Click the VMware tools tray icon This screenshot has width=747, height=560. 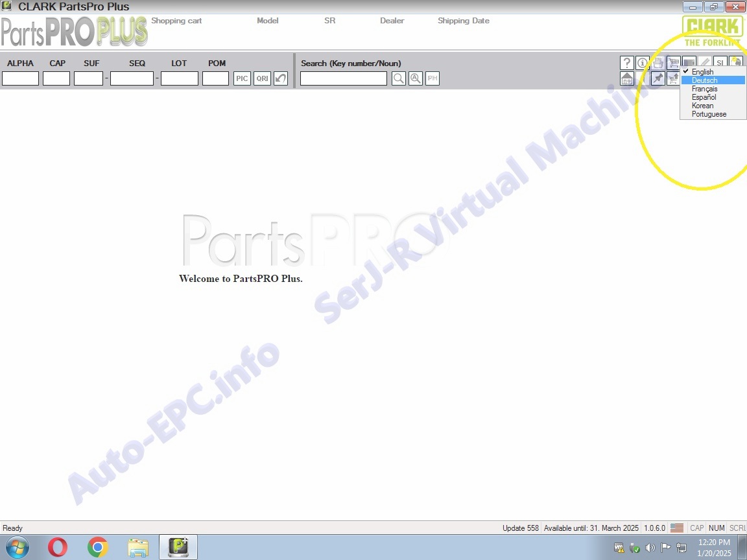(x=619, y=548)
